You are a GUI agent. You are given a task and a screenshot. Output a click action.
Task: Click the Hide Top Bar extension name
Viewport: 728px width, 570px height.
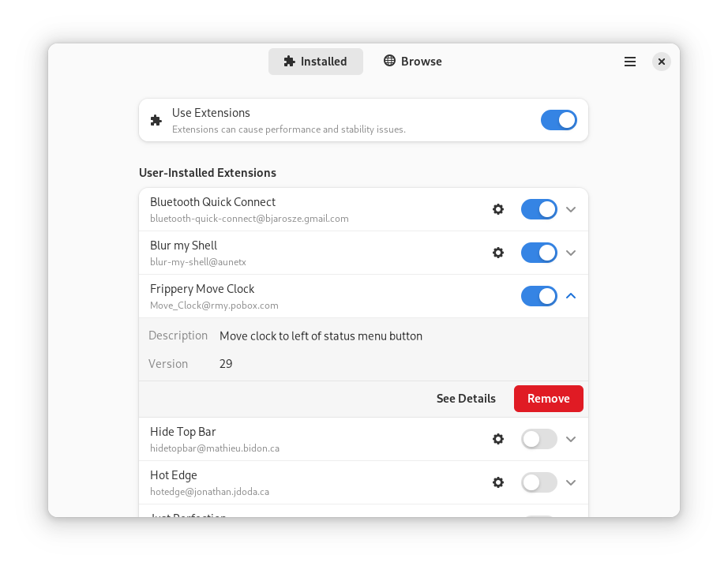[x=183, y=432]
